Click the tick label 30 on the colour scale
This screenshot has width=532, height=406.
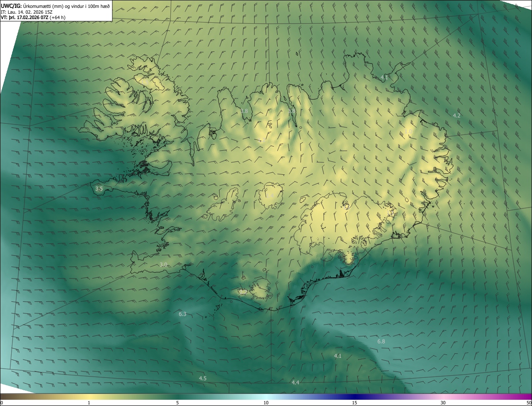click(x=443, y=403)
